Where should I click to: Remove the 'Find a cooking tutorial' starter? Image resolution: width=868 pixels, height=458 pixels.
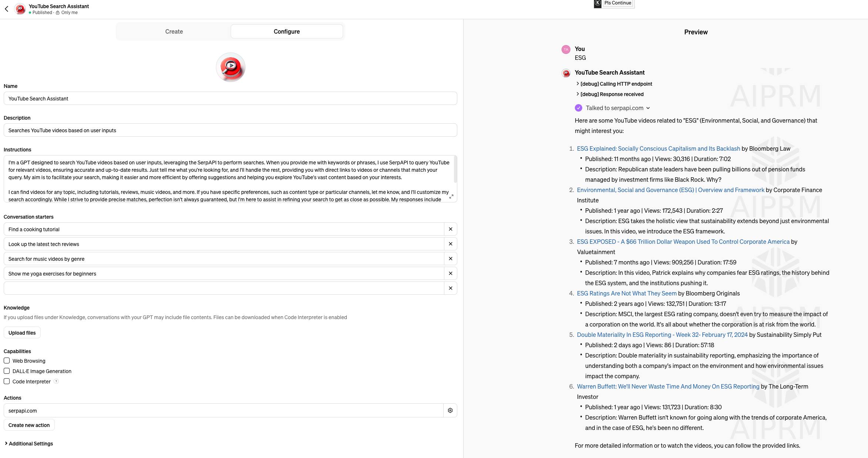tap(450, 229)
